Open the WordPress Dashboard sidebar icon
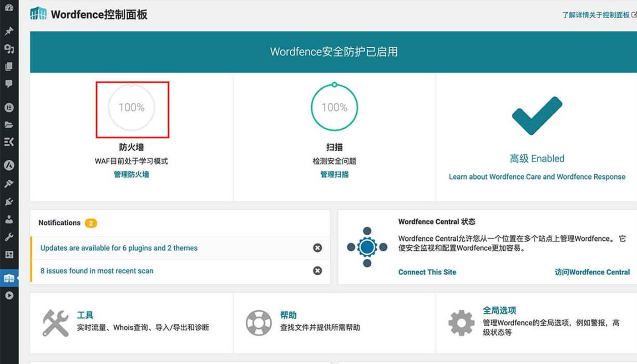 (x=9, y=8)
